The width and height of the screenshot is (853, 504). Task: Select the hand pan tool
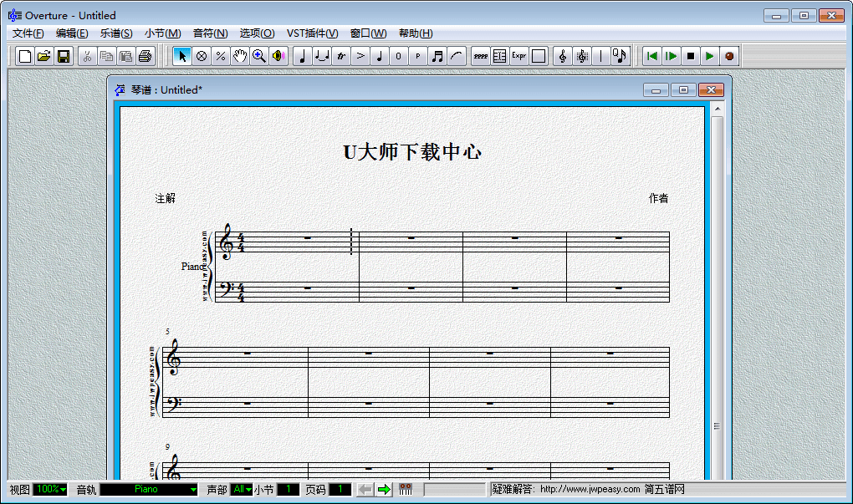240,56
